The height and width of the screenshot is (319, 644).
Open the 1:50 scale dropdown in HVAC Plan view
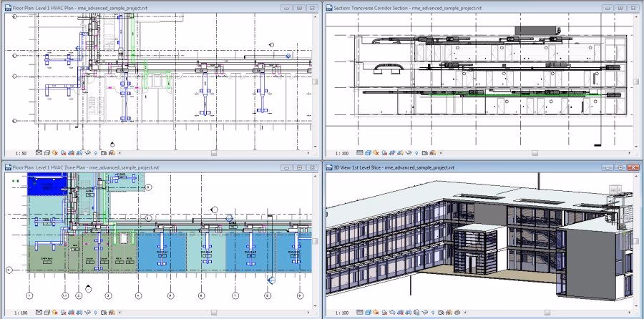coord(20,153)
